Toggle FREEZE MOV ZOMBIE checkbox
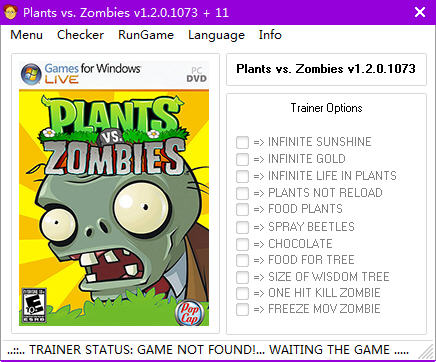 click(x=242, y=309)
